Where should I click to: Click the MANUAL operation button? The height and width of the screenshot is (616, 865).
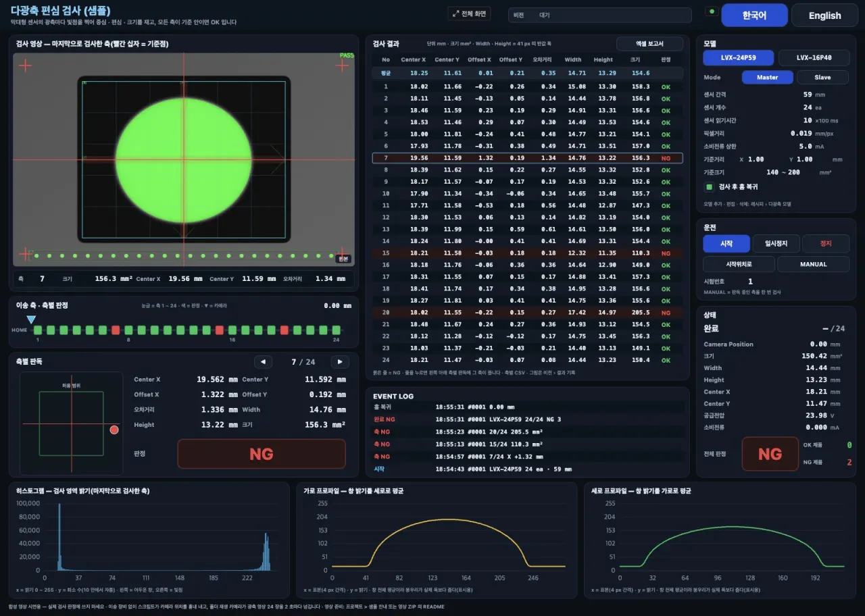(814, 264)
